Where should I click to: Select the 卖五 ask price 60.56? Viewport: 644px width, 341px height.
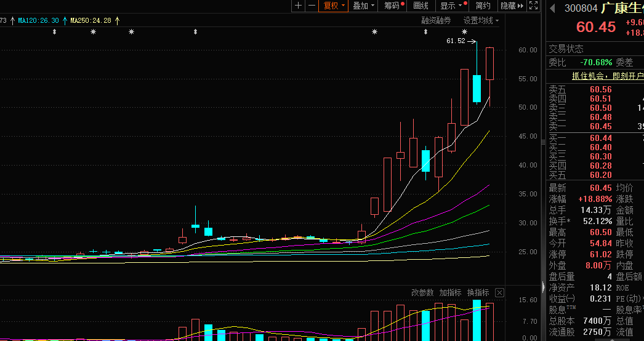[x=601, y=90]
